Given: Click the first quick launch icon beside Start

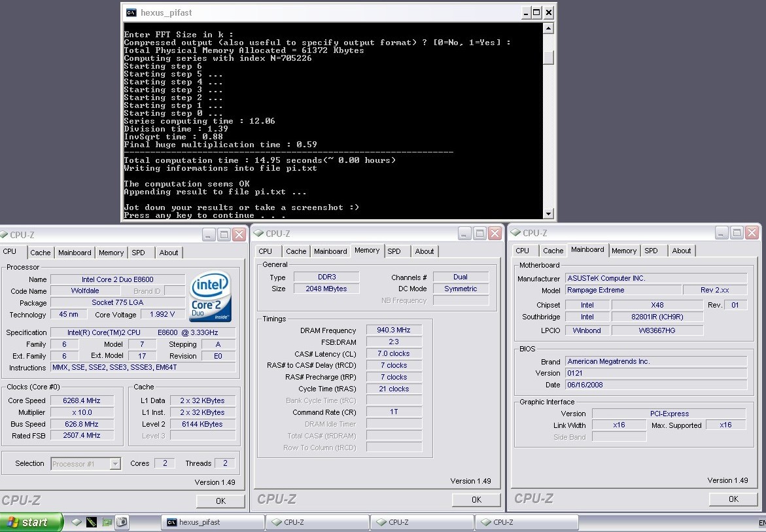Looking at the screenshot, I should (77, 522).
